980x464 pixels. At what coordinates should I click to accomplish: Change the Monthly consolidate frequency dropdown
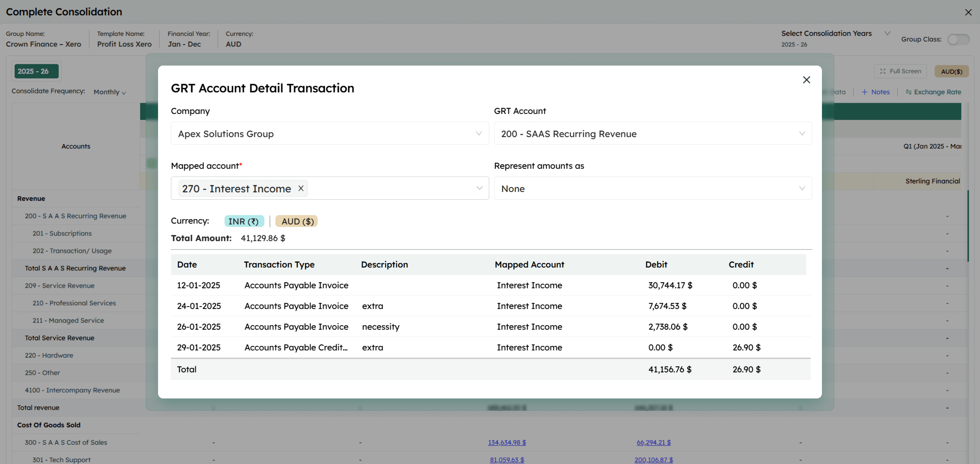110,92
